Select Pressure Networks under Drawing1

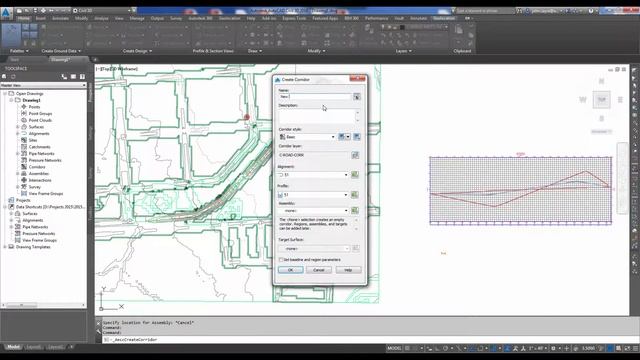(45, 160)
